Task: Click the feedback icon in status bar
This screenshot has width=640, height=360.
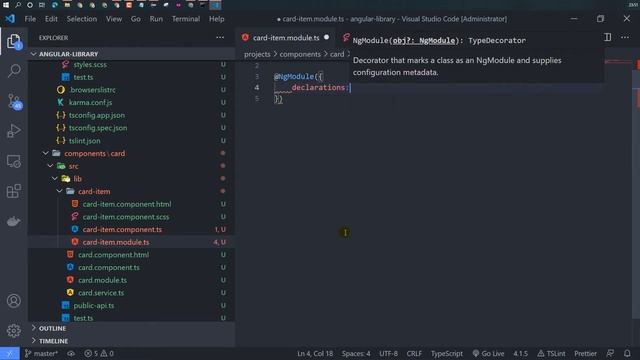Action: [610, 353]
